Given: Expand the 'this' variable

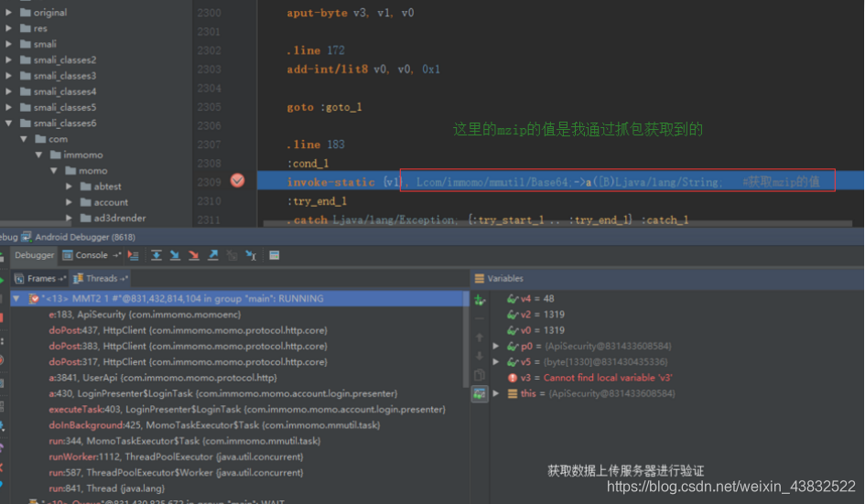Looking at the screenshot, I should [496, 393].
